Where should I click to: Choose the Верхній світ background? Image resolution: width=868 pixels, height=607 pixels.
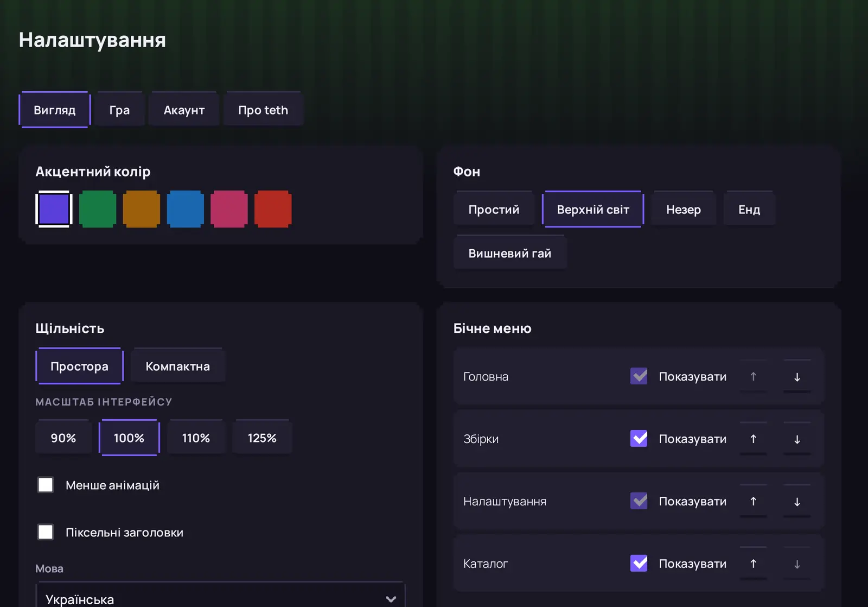point(593,209)
